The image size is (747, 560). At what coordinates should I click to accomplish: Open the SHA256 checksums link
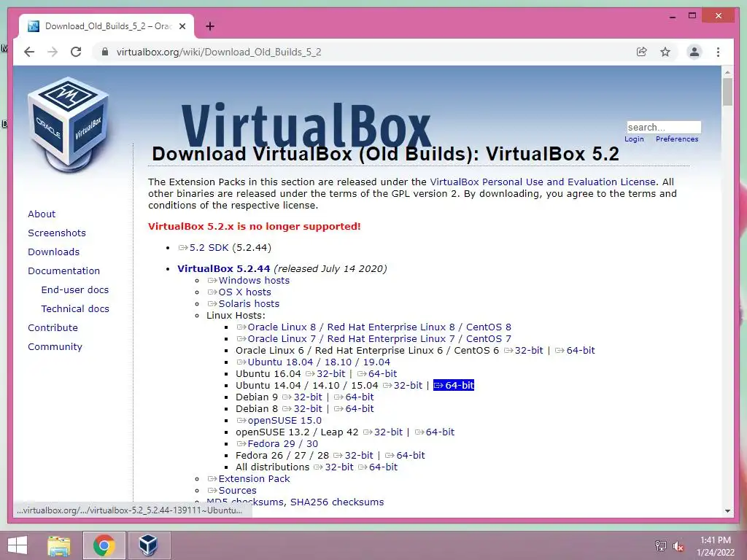[x=337, y=502]
